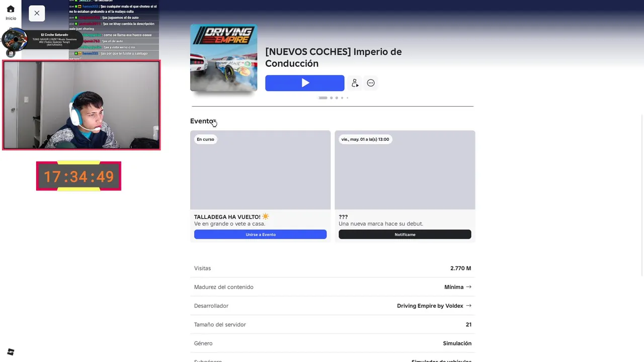Open the TALLADEGA HA VUELTO event image
Image resolution: width=644 pixels, height=362 pixels.
coord(260,170)
